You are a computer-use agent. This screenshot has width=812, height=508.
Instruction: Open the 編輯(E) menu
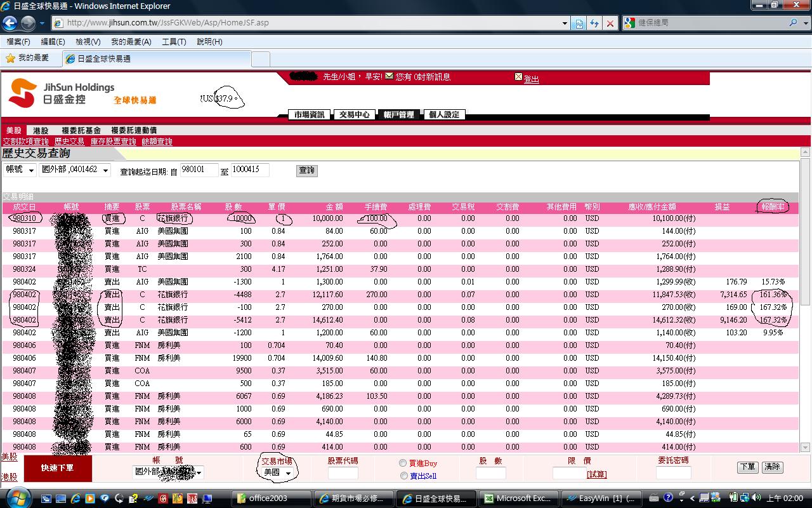53,42
